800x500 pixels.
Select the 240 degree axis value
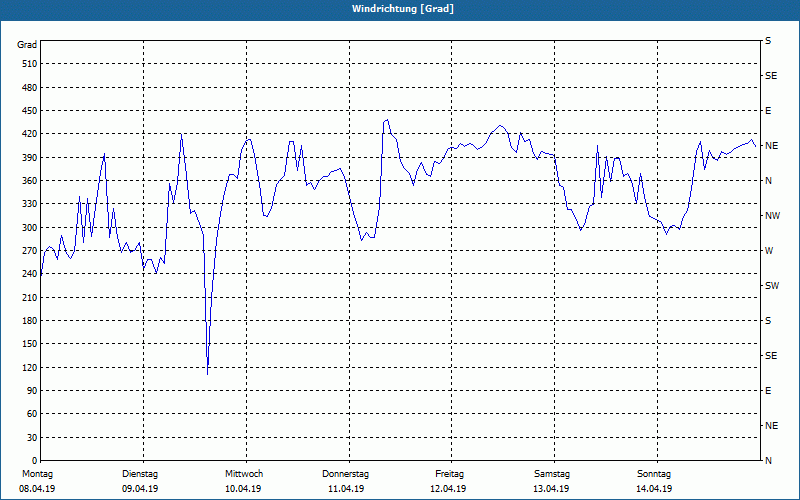(x=29, y=274)
